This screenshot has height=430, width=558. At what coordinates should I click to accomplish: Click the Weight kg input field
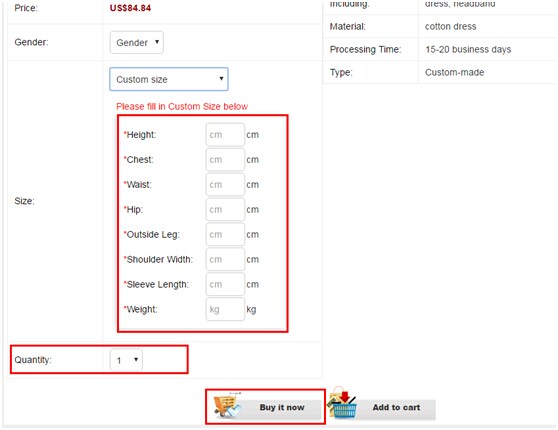pyautogui.click(x=225, y=309)
